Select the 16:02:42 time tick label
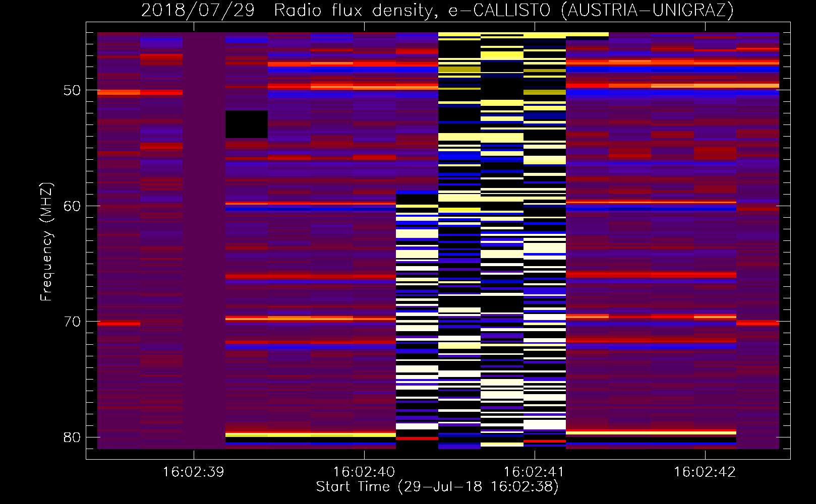Viewport: 816px width, 504px height. click(705, 472)
